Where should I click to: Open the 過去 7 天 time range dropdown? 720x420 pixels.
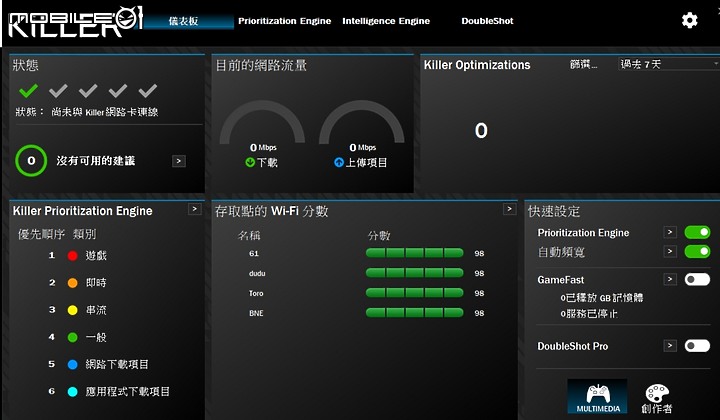669,64
